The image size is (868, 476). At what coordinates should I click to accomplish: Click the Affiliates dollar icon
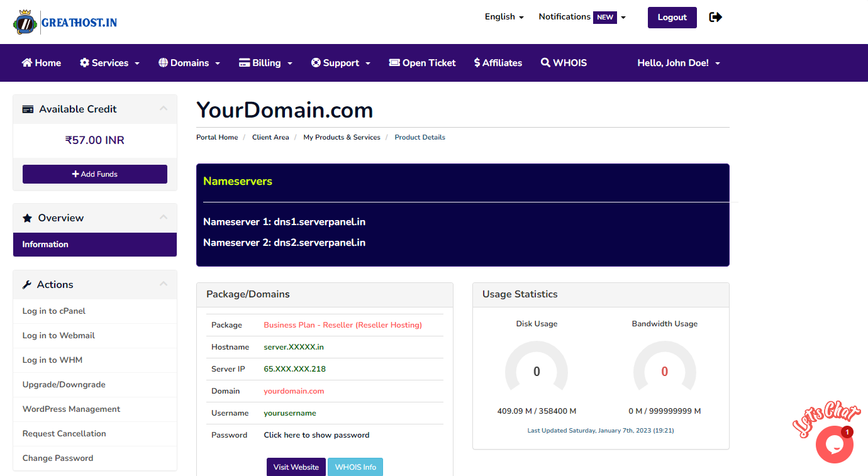[x=477, y=63]
